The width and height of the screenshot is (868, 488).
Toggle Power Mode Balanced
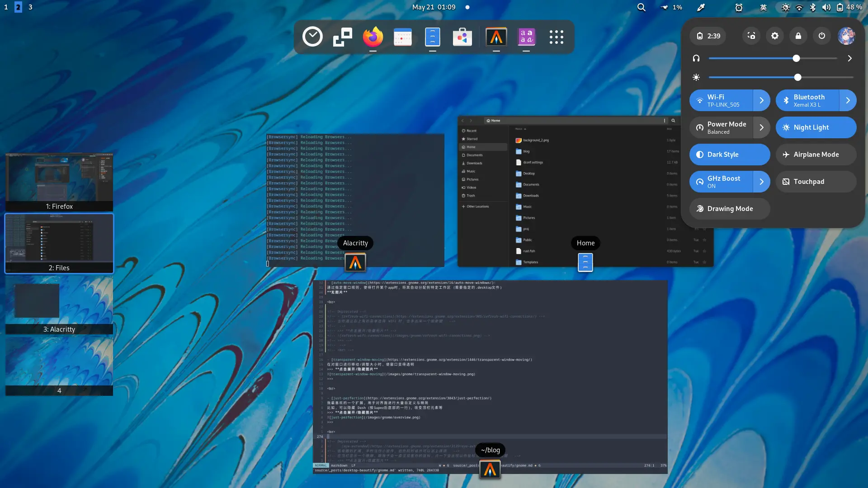pyautogui.click(x=721, y=127)
